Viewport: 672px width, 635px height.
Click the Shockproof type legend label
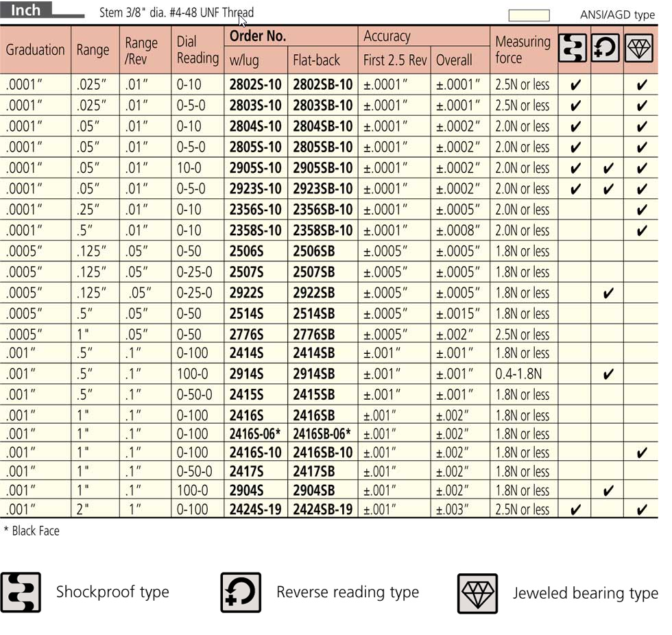click(112, 592)
